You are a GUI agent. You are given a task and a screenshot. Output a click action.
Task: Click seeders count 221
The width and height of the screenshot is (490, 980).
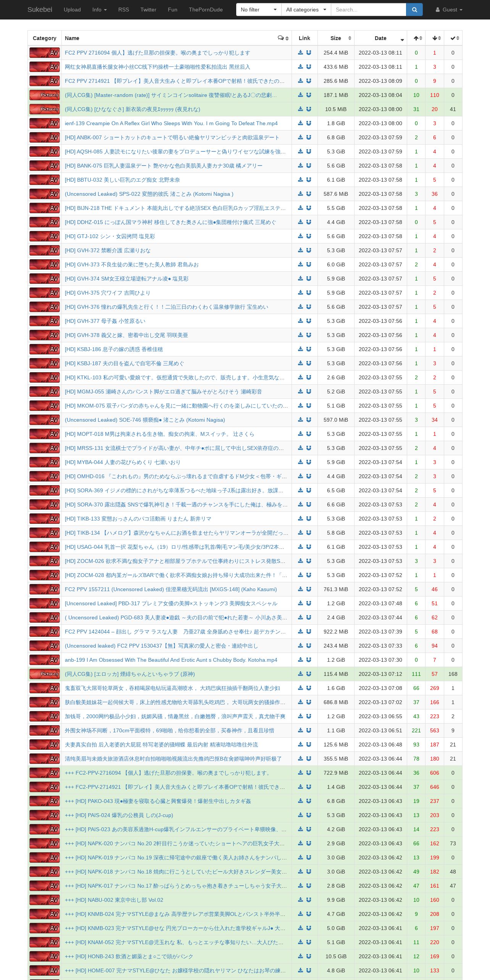tap(416, 730)
